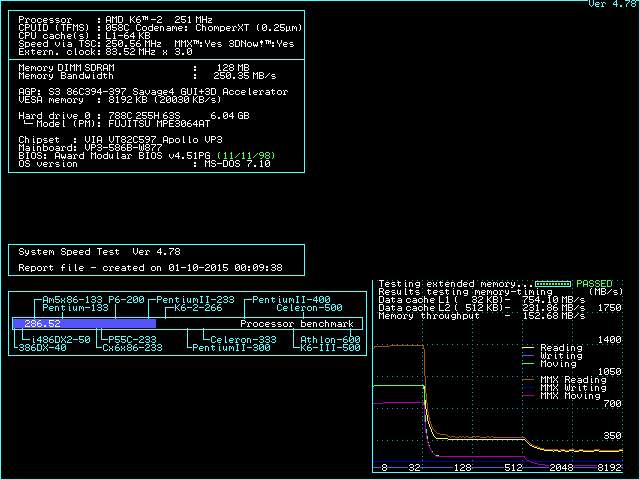Click the memory test progress bar
Screen dimensions: 640x480
click(x=552, y=285)
